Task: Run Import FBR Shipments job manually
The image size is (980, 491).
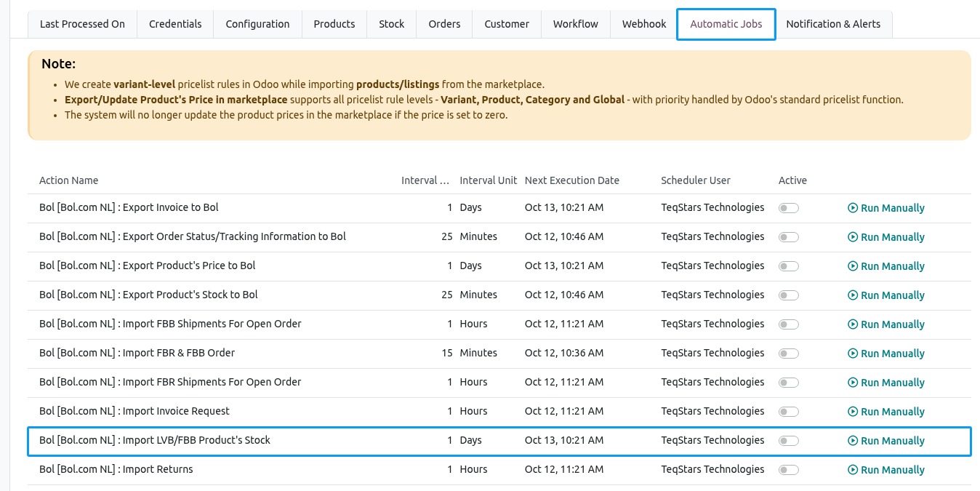Action: pos(886,383)
